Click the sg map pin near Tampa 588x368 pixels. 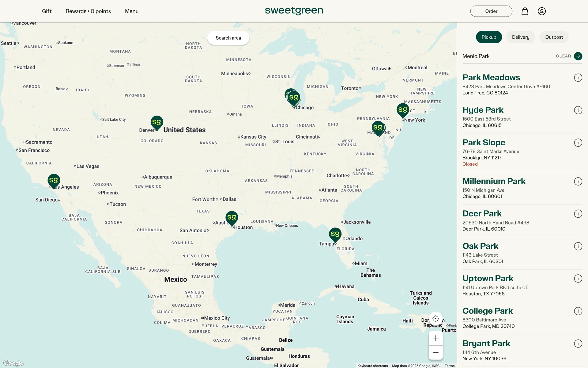click(x=335, y=234)
